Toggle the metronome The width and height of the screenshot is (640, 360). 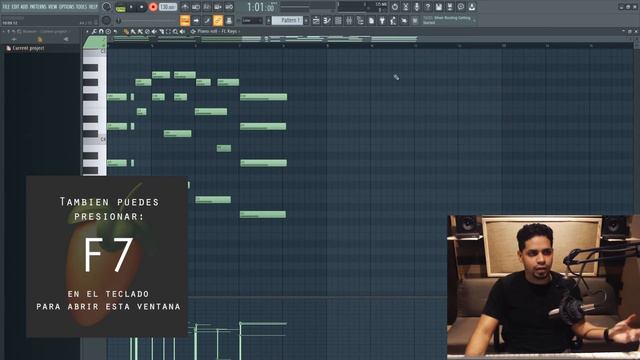coord(185,7)
